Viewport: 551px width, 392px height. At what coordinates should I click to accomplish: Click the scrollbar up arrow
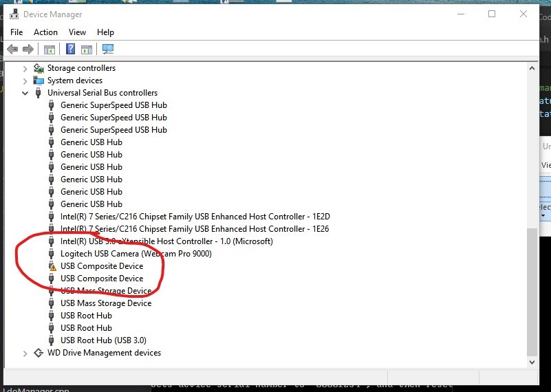(x=532, y=69)
